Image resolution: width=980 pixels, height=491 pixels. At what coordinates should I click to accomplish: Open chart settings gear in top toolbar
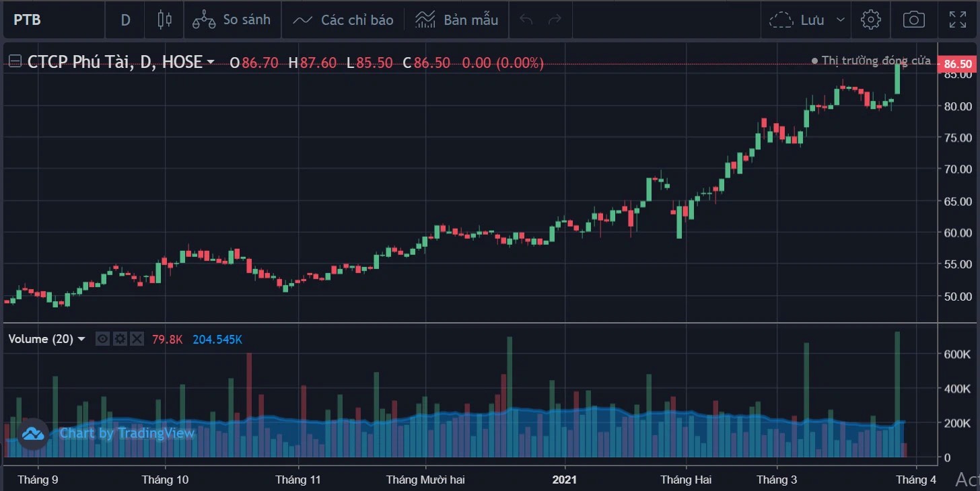click(x=870, y=20)
